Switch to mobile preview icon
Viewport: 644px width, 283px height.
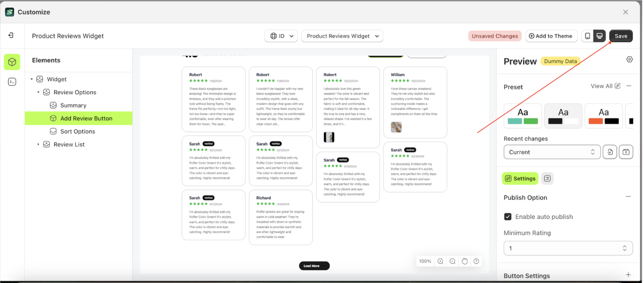(x=587, y=36)
